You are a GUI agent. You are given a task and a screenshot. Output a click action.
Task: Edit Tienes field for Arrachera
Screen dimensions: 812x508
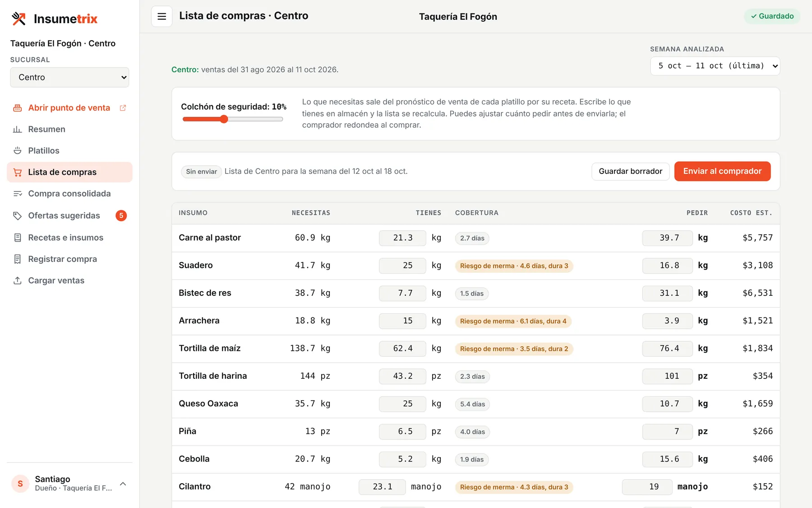402,321
